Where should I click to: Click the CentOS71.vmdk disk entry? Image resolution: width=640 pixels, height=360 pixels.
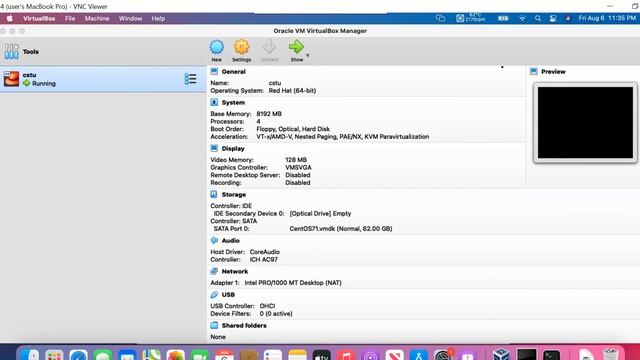click(341, 229)
